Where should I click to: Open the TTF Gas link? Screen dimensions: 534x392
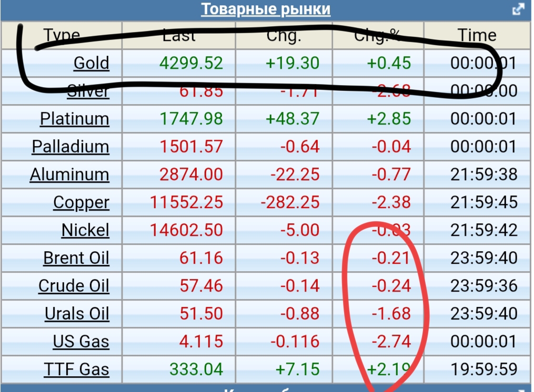click(x=76, y=369)
